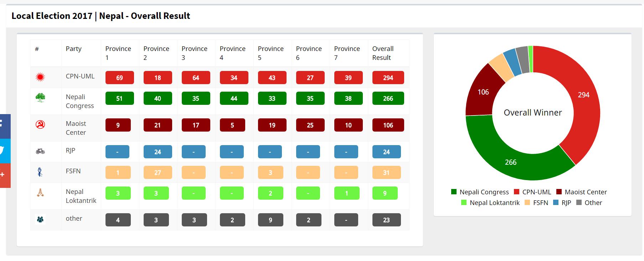
Task: Share via the Twitter bird side button
Action: (x=5, y=151)
